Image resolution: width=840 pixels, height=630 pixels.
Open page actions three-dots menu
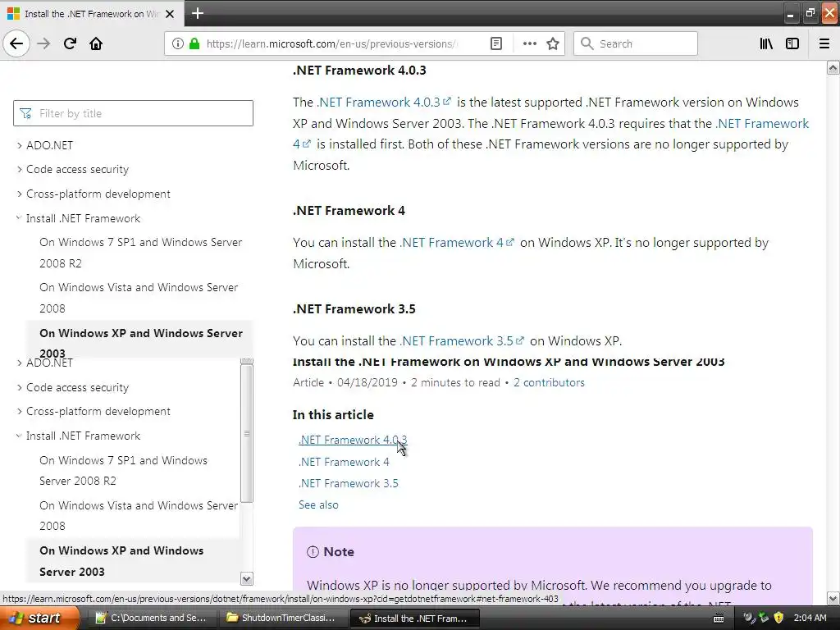pos(529,44)
